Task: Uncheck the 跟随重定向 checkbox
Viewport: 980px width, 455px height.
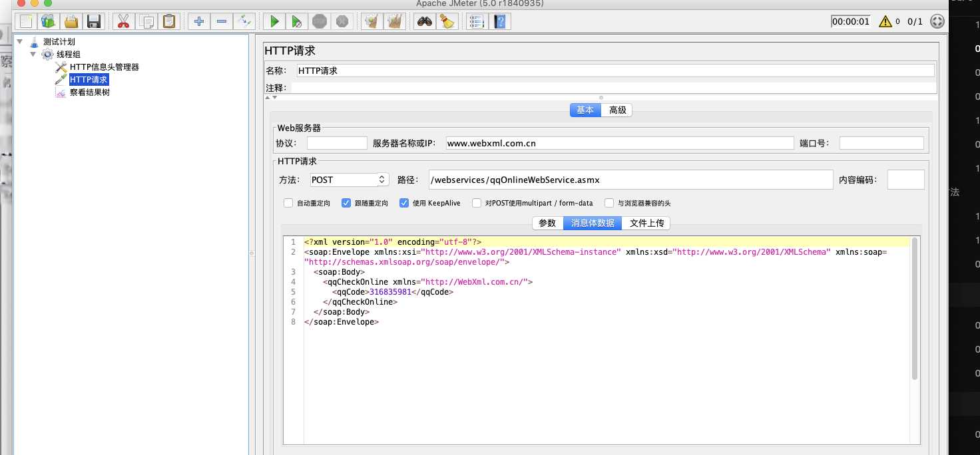Action: pos(346,203)
